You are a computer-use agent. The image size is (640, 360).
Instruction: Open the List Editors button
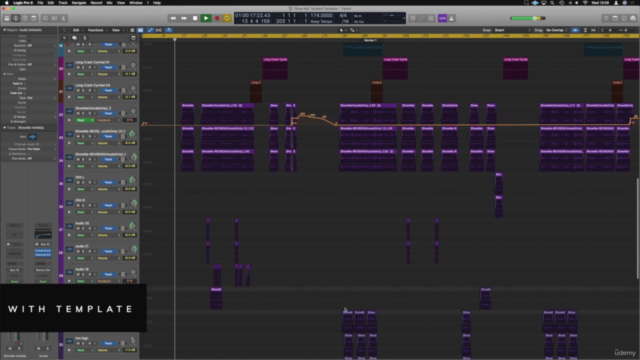[x=606, y=18]
